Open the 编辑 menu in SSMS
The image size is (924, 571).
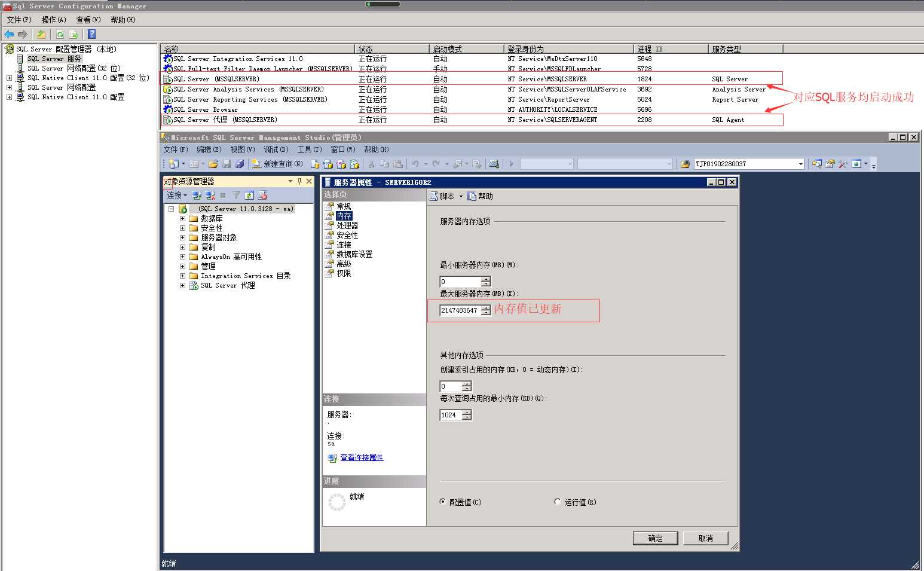(209, 149)
